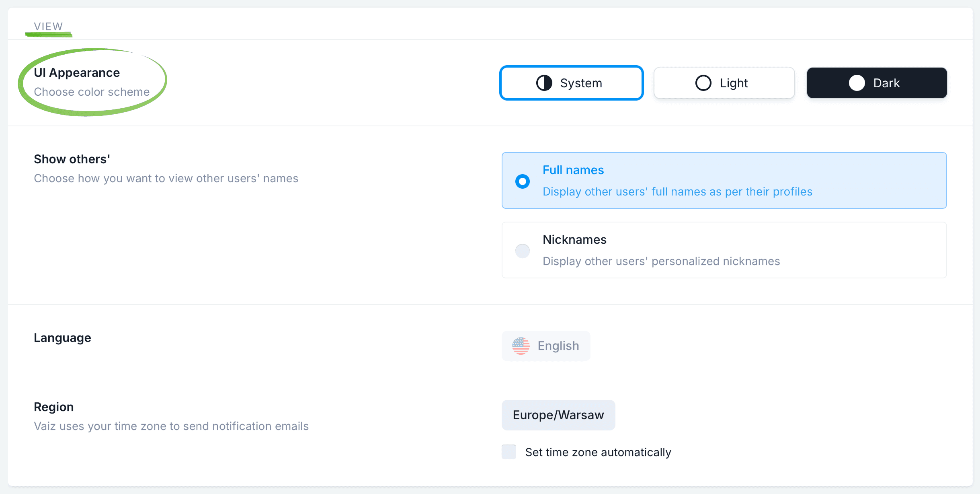The image size is (980, 494).
Task: Click the Full names option title
Action: [x=573, y=170]
